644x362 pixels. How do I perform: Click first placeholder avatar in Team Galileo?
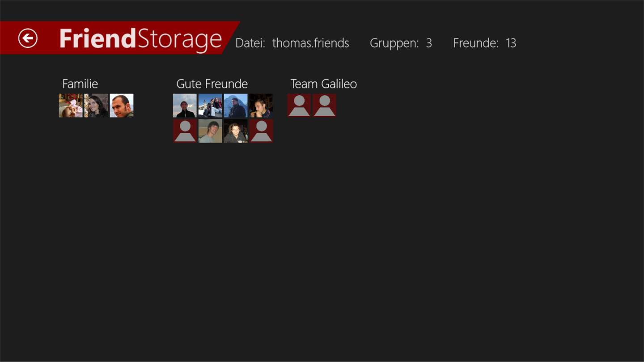pos(299,105)
